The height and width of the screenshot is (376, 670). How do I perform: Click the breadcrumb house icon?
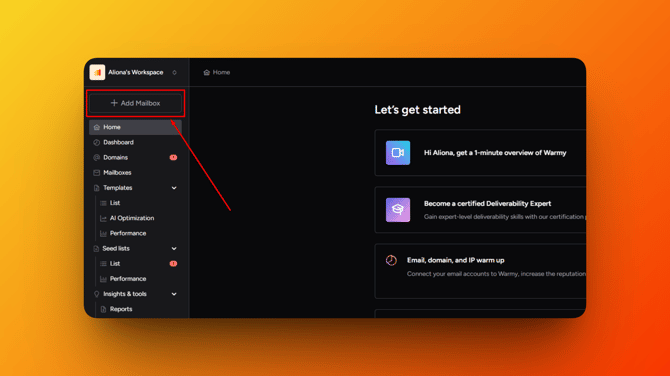(207, 73)
